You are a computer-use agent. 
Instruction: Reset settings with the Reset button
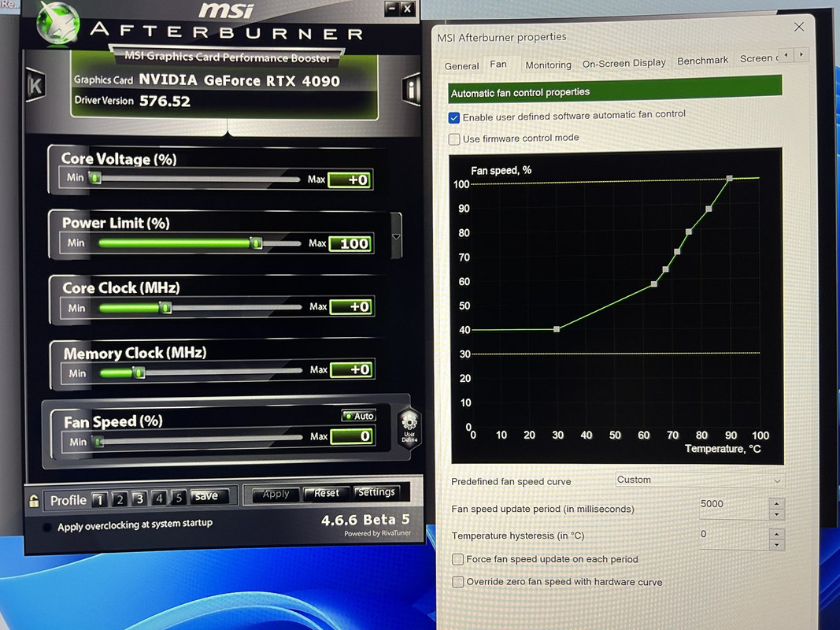pyautogui.click(x=326, y=493)
